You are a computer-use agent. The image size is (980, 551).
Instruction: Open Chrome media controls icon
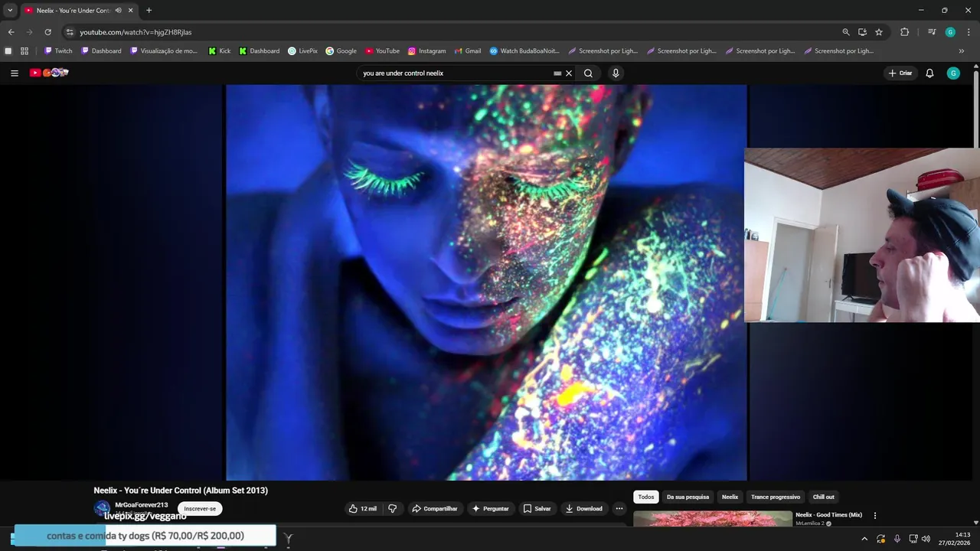pos(932,32)
